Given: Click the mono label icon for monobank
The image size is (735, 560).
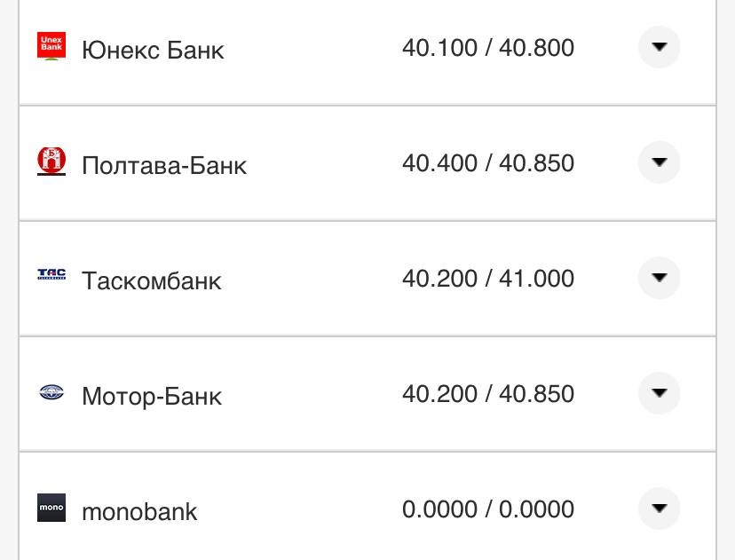Looking at the screenshot, I should click(x=51, y=509).
